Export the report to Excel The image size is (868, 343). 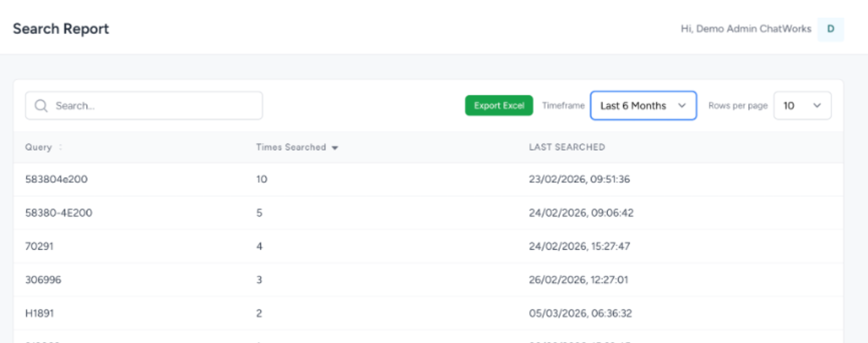(x=499, y=105)
